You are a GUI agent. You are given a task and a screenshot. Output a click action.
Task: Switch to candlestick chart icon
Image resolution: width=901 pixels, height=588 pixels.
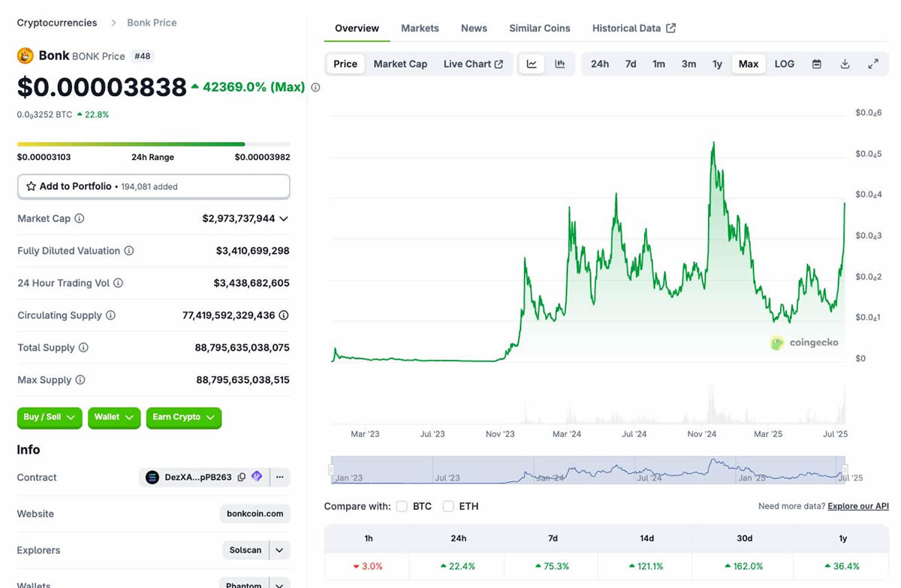tap(560, 64)
